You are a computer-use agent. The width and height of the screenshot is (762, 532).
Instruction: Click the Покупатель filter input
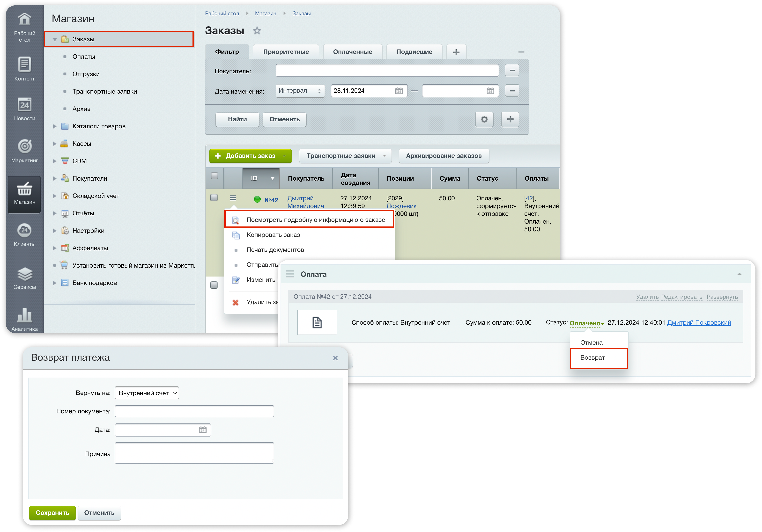387,70
